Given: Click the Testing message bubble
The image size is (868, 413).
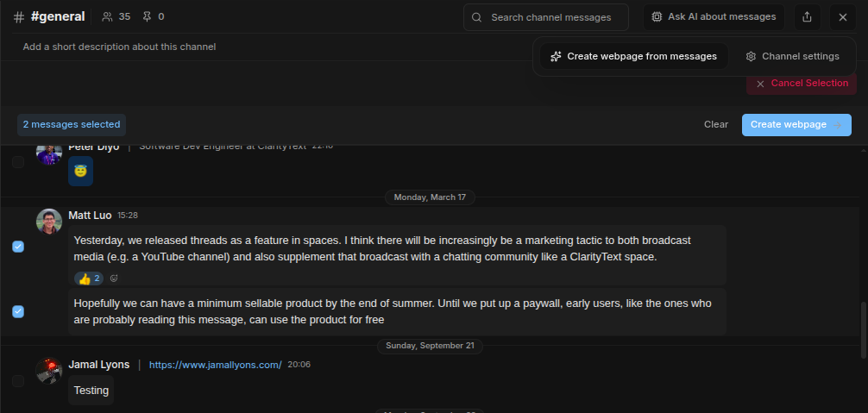Looking at the screenshot, I should point(91,391).
